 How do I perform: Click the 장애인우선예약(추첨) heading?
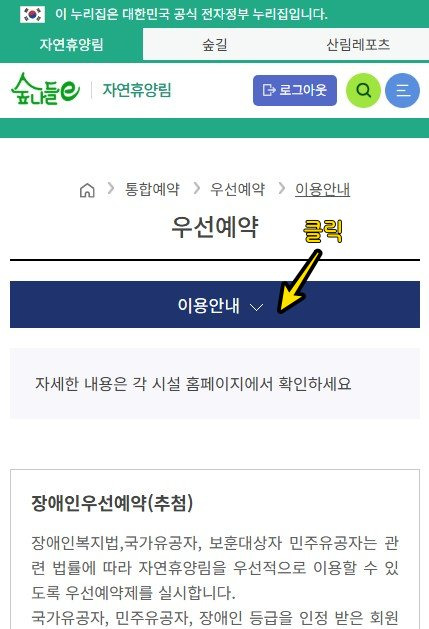click(x=112, y=503)
